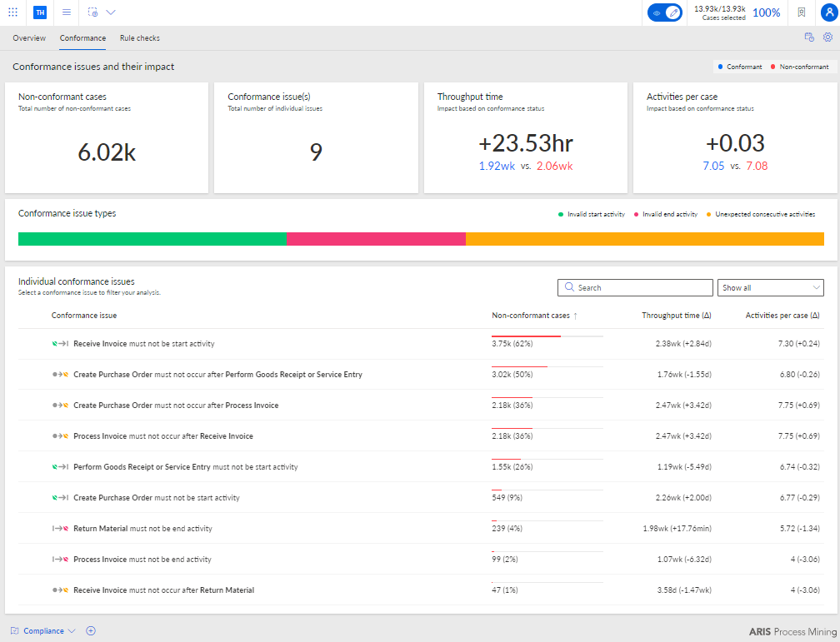Screen dimensions: 840x642
Task: Open the calendar filter icon
Action: click(x=809, y=37)
